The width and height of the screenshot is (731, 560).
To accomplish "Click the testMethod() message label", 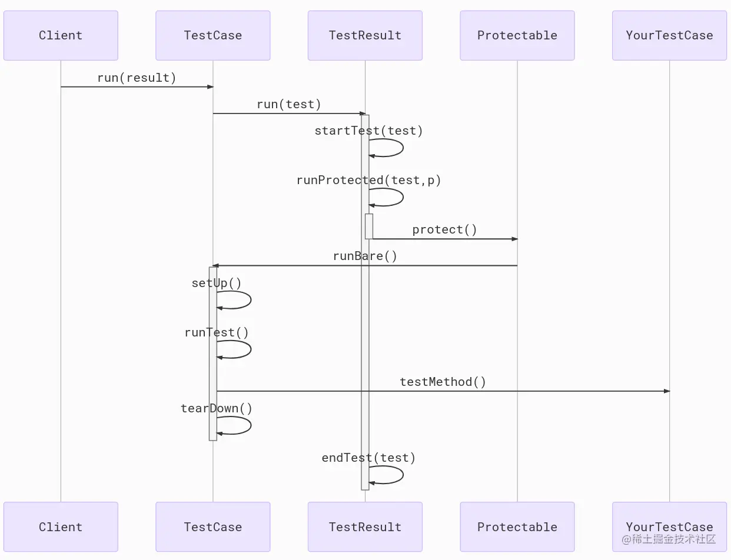I will [443, 382].
